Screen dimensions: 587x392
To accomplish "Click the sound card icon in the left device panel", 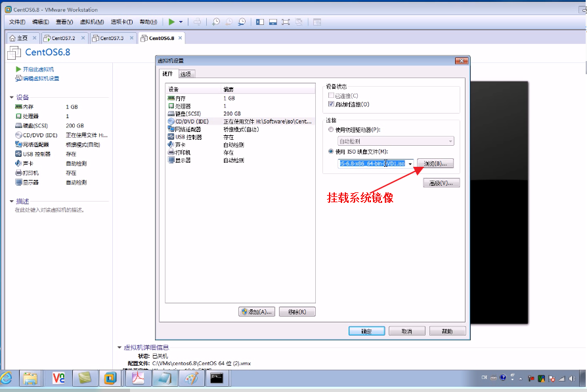I will click(x=18, y=163).
